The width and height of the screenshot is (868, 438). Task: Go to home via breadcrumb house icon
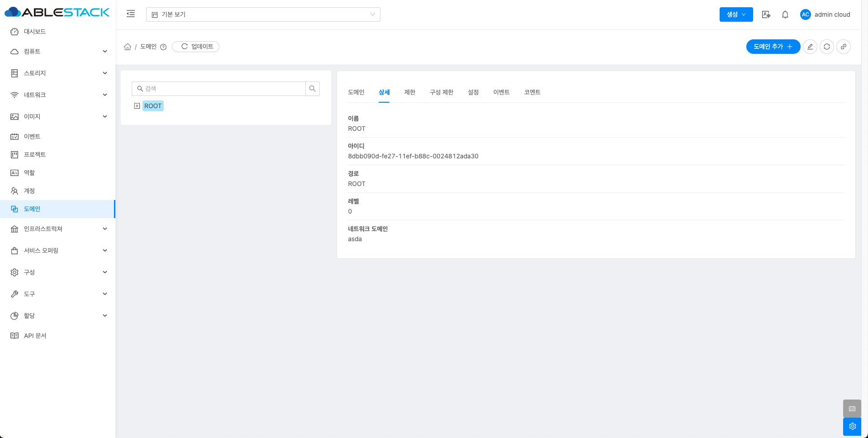tap(128, 47)
